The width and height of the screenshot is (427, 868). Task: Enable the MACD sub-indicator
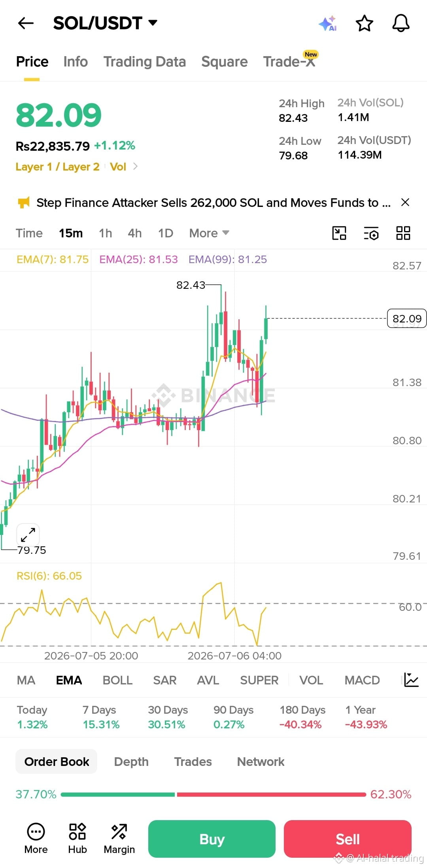[x=362, y=680]
